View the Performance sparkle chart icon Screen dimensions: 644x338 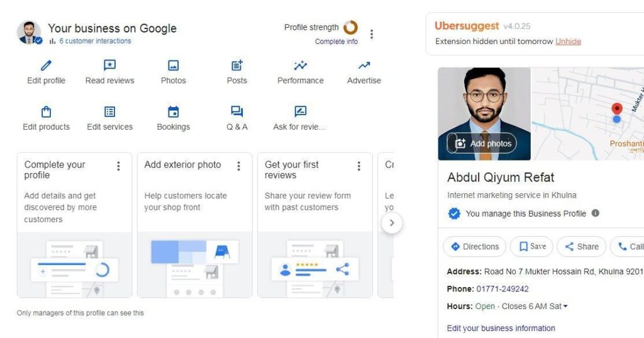coord(301,65)
